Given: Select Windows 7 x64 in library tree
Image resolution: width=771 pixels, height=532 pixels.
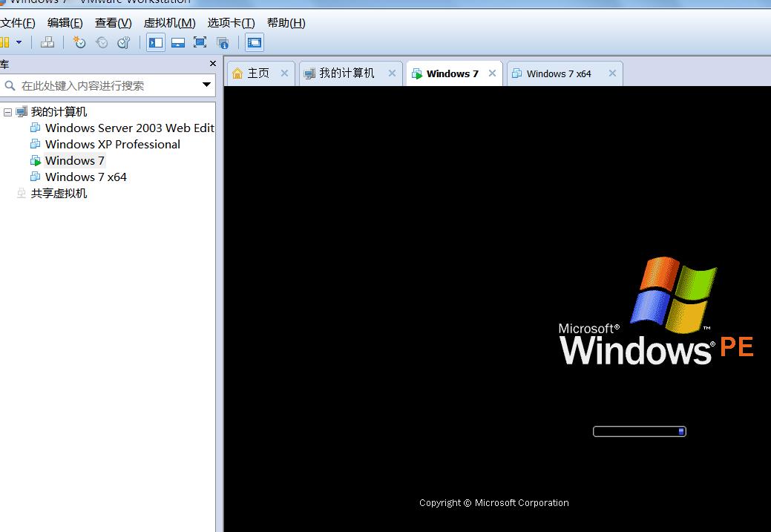Looking at the screenshot, I should point(85,177).
